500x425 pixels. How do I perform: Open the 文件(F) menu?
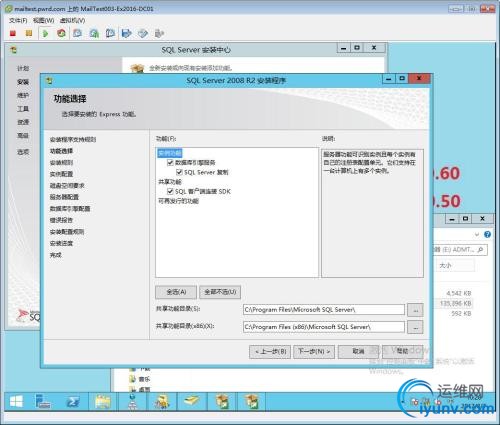(18, 21)
